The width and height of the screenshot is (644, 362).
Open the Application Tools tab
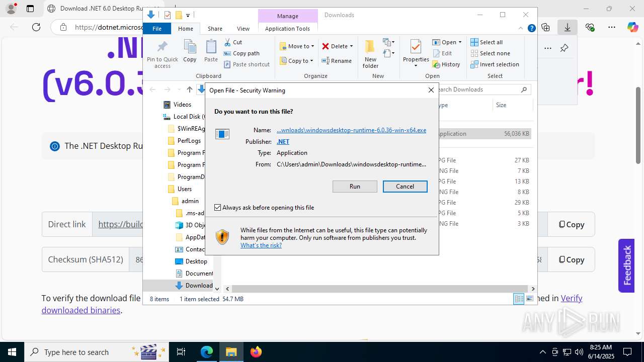287,29
